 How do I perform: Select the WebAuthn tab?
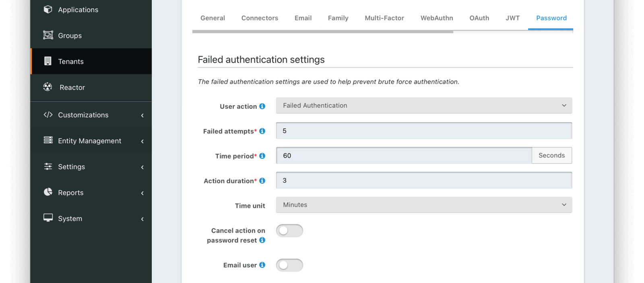(437, 18)
